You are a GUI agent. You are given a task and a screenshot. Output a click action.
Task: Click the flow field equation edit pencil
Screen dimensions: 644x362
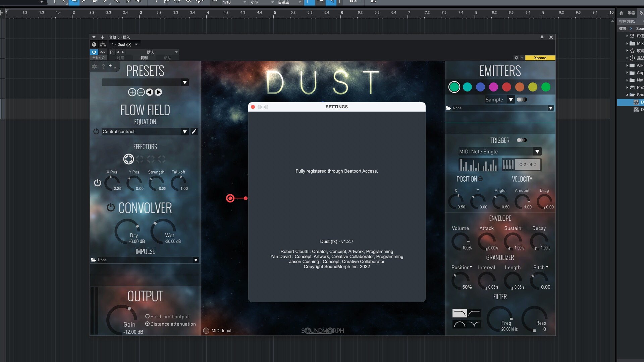click(x=194, y=131)
